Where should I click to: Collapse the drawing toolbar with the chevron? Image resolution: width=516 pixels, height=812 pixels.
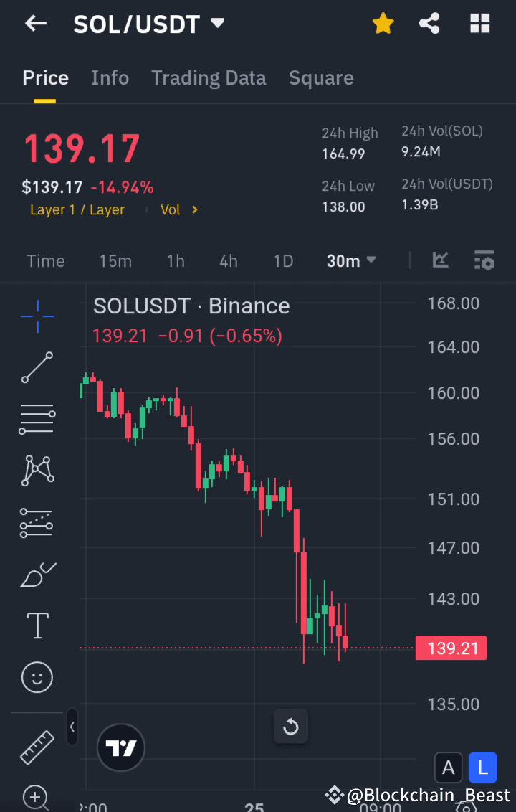(x=72, y=727)
